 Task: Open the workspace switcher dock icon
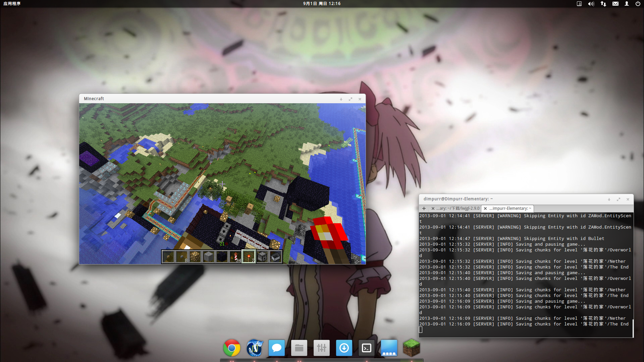389,348
